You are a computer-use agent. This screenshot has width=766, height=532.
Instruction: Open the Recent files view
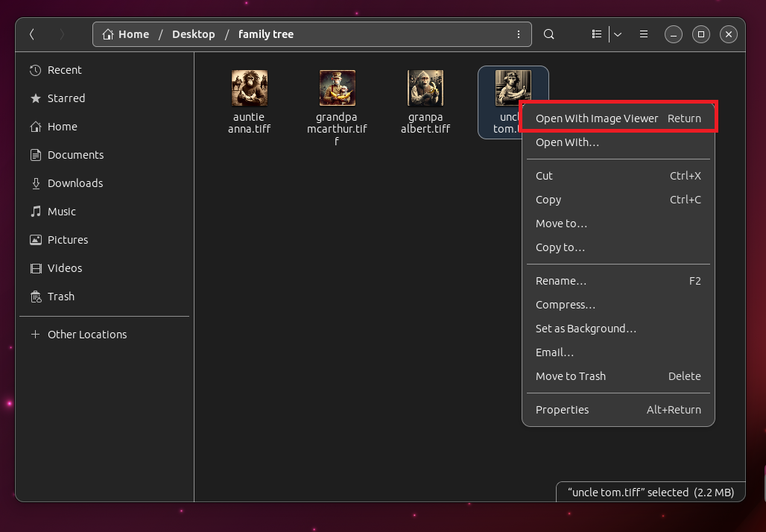[63, 69]
